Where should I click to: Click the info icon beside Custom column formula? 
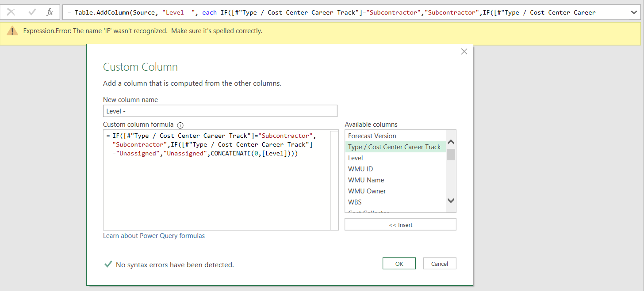180,125
